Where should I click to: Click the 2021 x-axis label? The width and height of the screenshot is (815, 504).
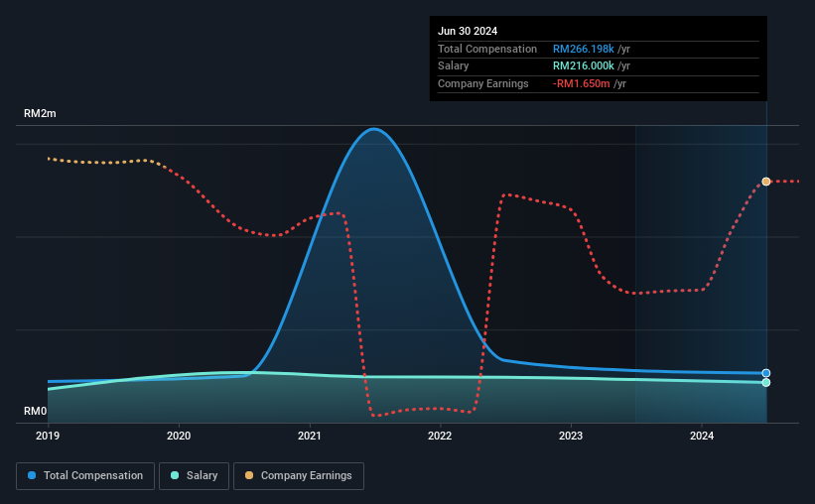[310, 436]
